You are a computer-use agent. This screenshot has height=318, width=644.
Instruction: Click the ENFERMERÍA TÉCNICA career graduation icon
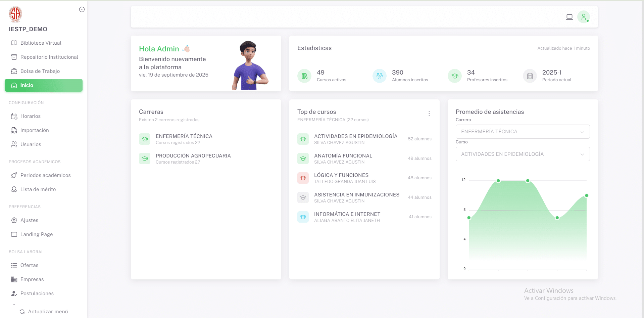point(145,139)
